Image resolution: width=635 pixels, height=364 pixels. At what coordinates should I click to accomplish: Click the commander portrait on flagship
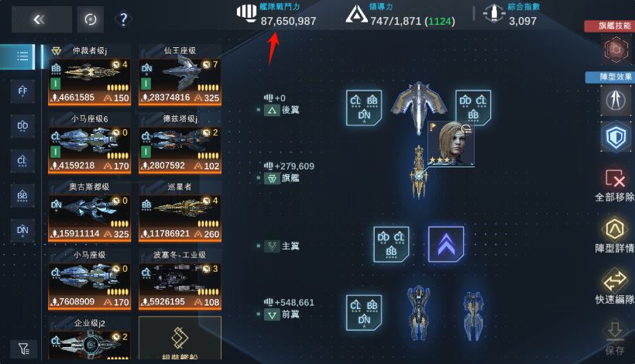pos(451,143)
